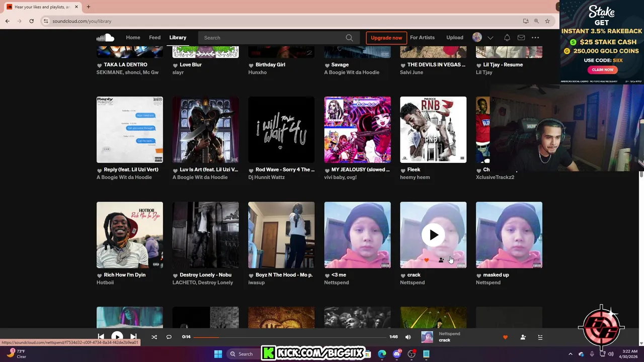Click the SoundCloud logo
644x362 pixels.
coord(105,38)
